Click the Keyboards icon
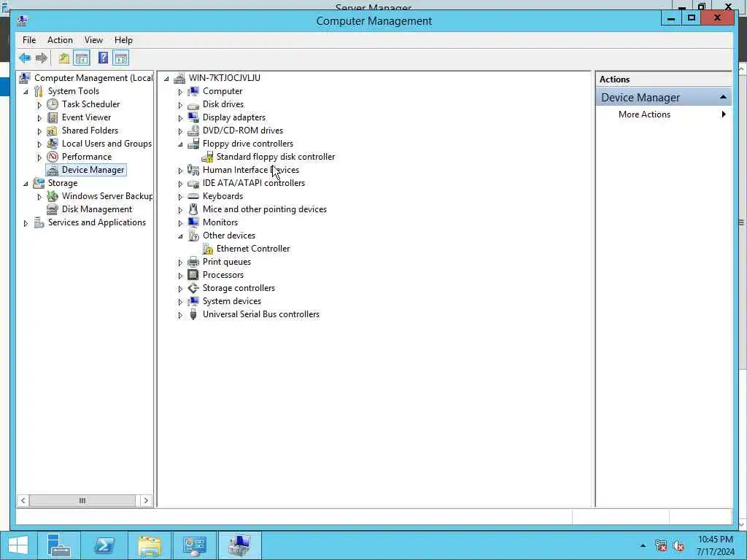This screenshot has height=560, width=747. pos(193,196)
